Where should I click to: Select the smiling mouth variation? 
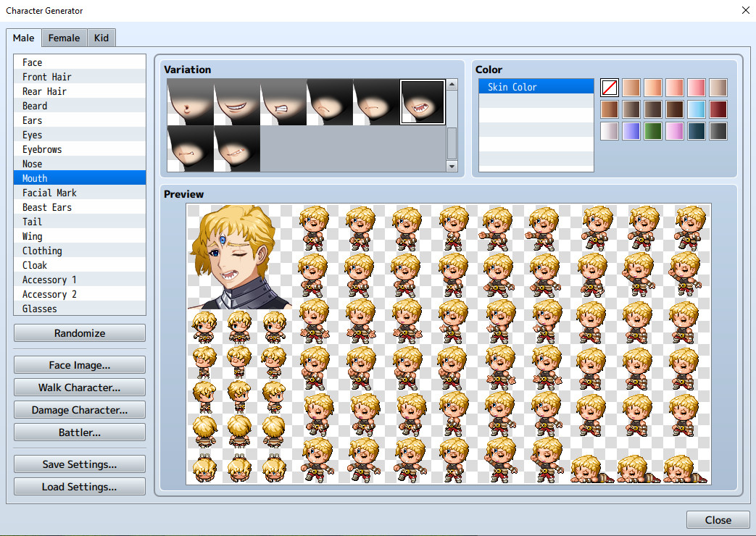pos(237,101)
